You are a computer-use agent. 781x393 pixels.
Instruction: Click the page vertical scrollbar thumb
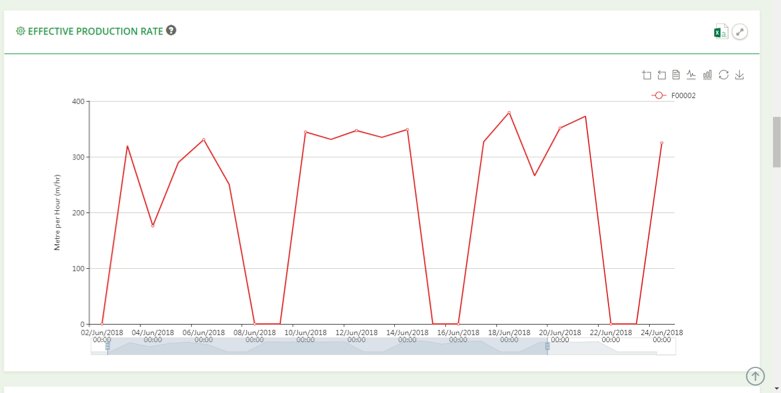pos(777,142)
